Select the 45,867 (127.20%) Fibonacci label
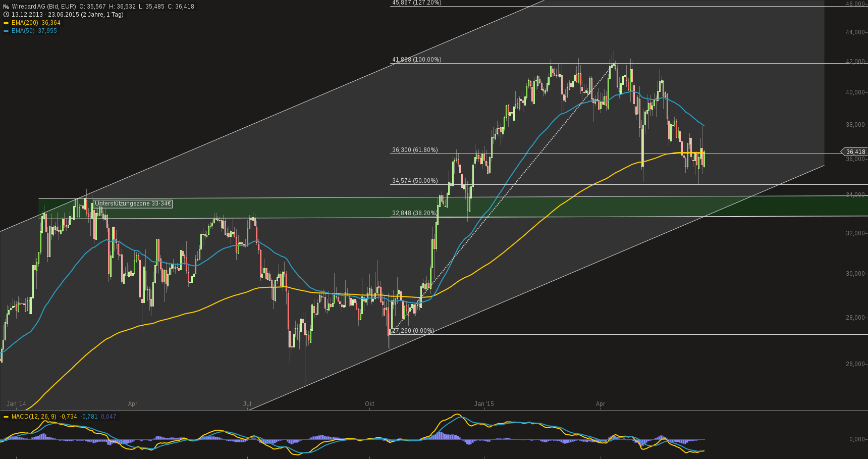 click(417, 3)
